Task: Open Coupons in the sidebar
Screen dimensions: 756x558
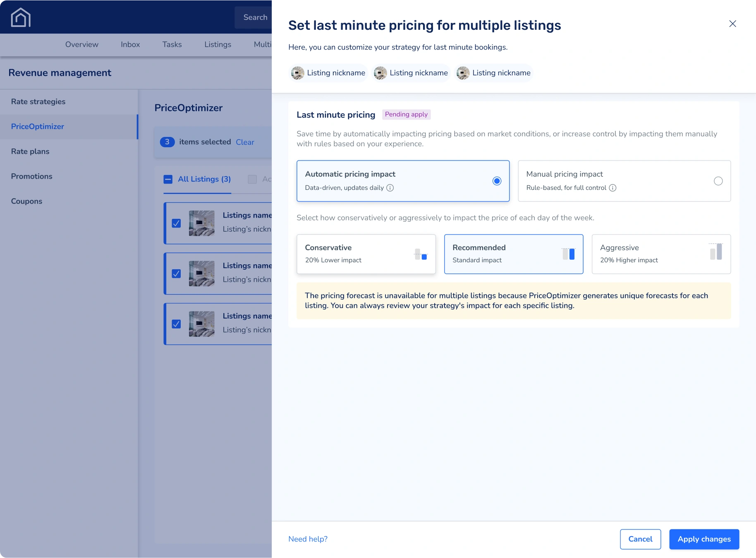Action: point(69,201)
